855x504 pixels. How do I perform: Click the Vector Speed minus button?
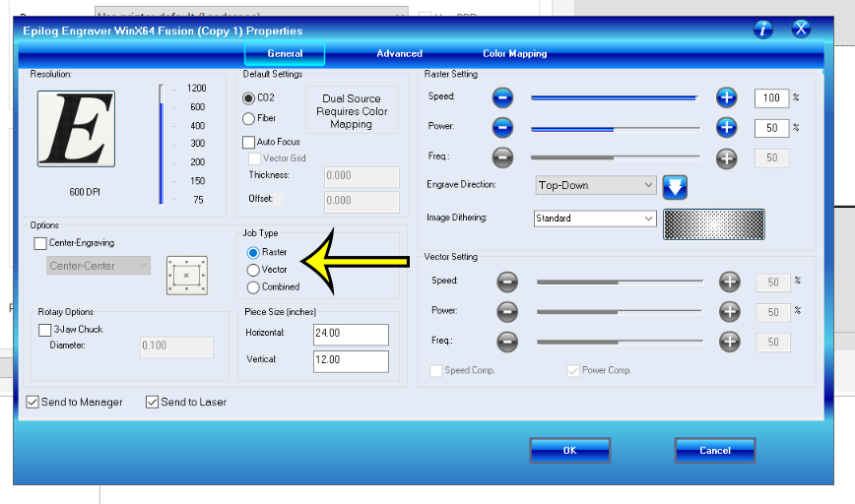pyautogui.click(x=507, y=282)
